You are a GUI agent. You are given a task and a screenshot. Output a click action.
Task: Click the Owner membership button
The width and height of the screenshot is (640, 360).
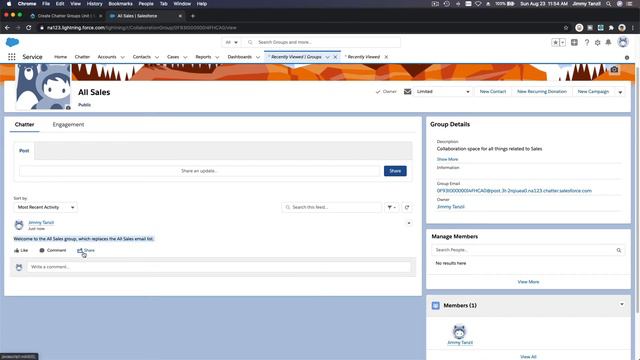coord(386,92)
